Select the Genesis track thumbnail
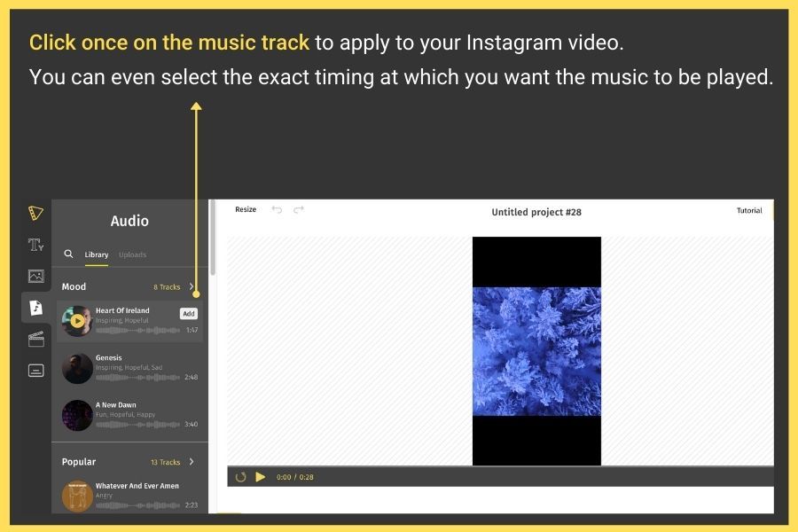798x532 pixels. pos(77,369)
